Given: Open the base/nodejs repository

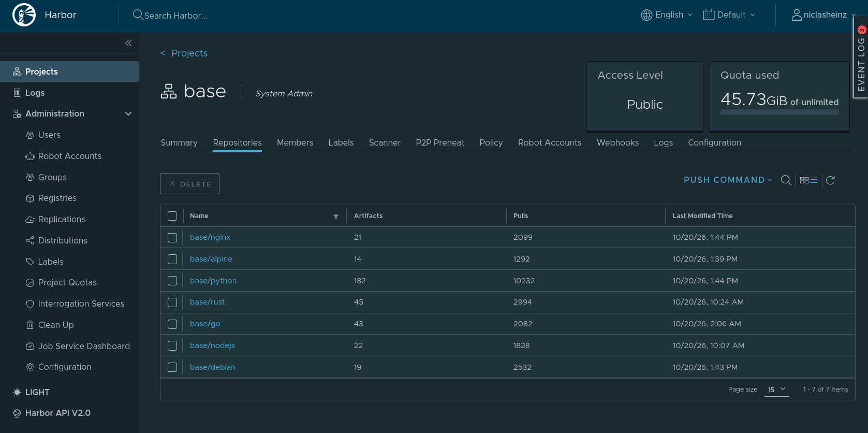Looking at the screenshot, I should coord(212,345).
